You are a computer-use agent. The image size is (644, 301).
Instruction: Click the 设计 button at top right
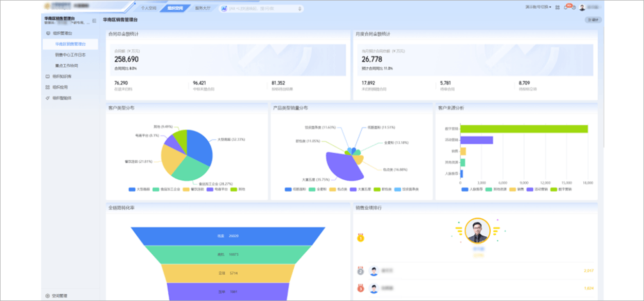coord(593,20)
